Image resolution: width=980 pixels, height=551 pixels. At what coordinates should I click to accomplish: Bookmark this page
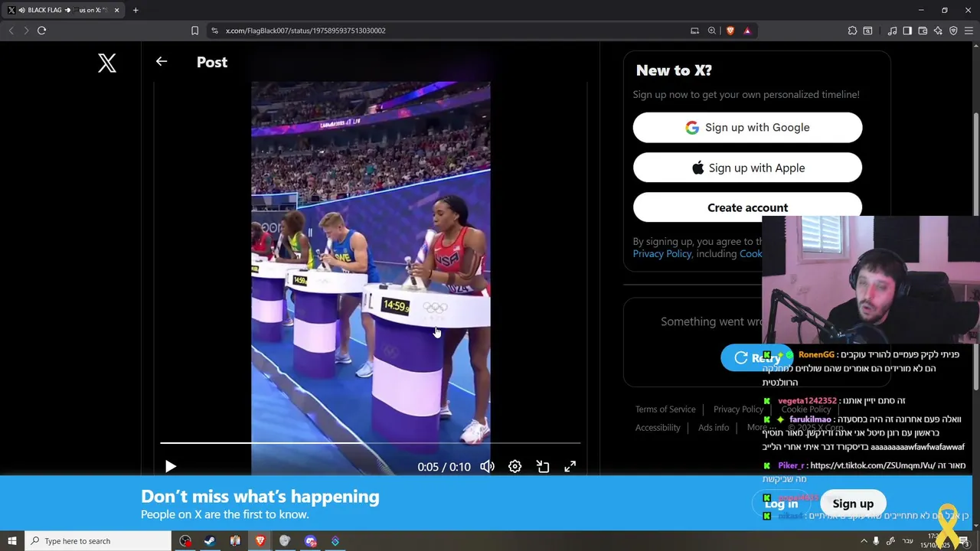(x=194, y=31)
